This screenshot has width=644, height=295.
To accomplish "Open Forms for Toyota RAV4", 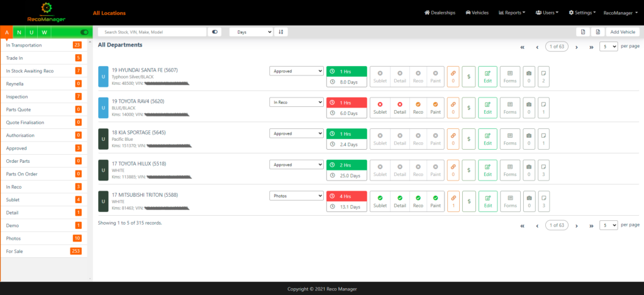I will 509,108.
